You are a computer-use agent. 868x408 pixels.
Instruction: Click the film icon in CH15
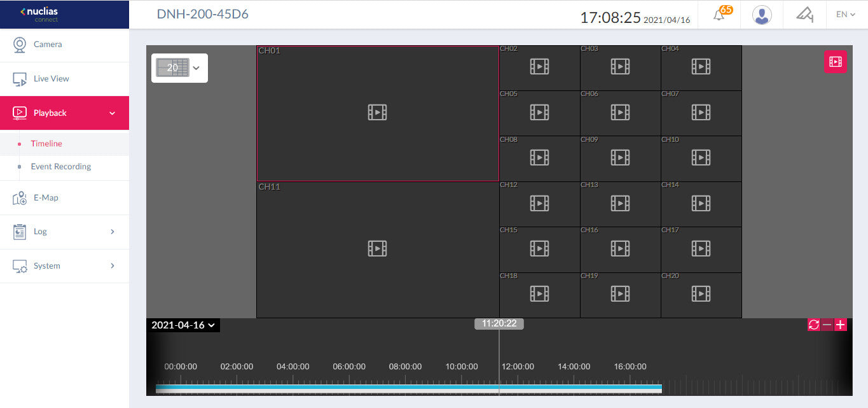(539, 248)
